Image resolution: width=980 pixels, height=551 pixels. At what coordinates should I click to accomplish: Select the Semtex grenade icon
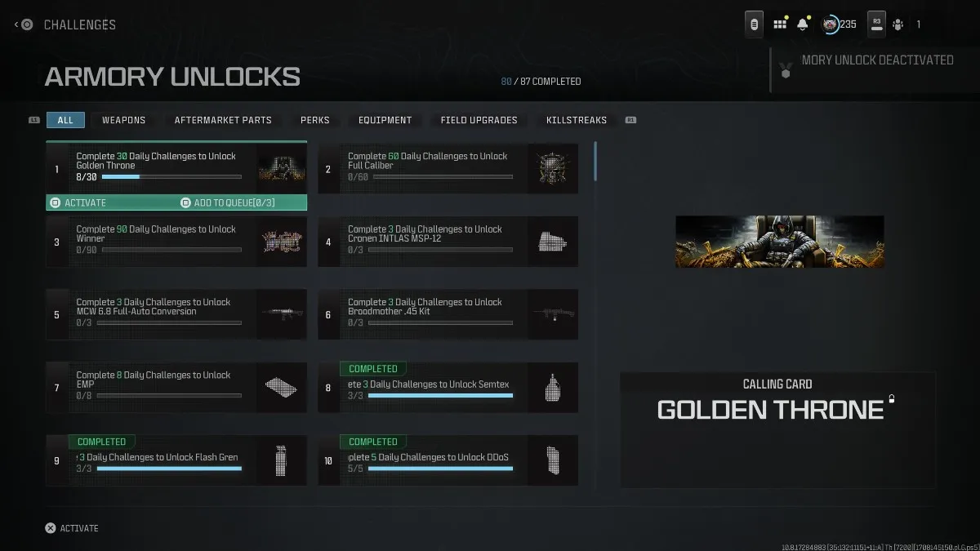click(x=553, y=388)
